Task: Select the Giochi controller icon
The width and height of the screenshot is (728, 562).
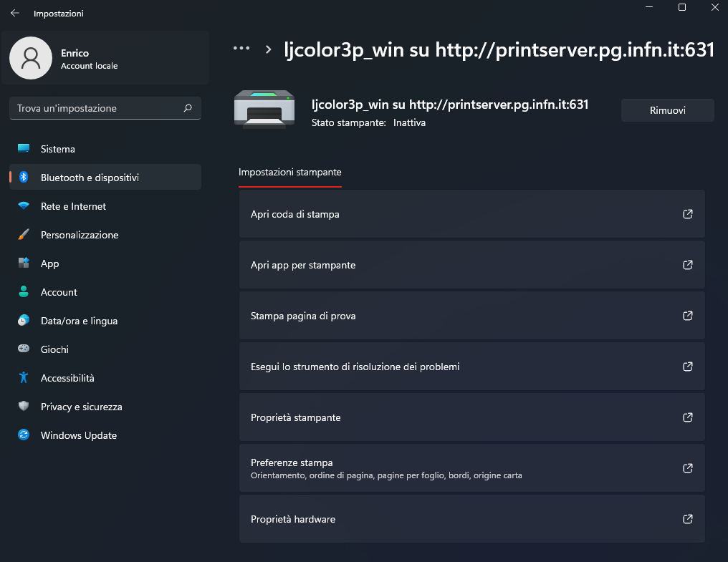Action: [x=24, y=349]
